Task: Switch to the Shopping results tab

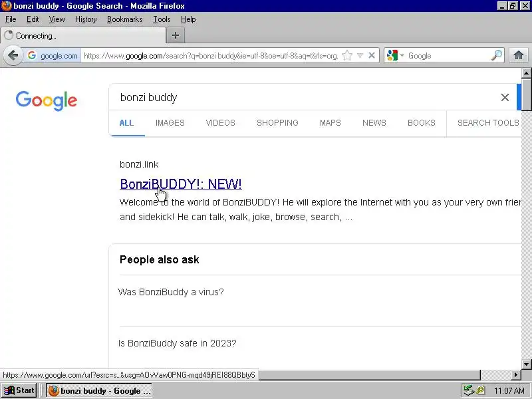Action: tap(277, 123)
